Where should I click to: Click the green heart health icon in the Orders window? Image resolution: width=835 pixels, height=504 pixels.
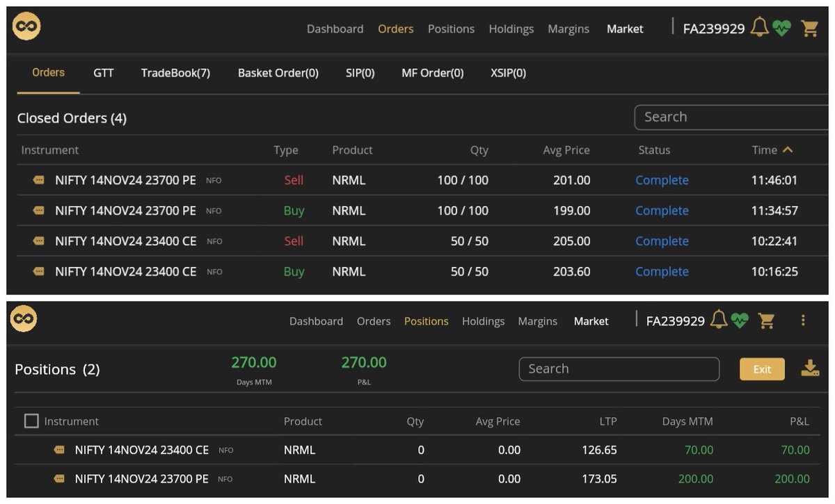coord(782,29)
